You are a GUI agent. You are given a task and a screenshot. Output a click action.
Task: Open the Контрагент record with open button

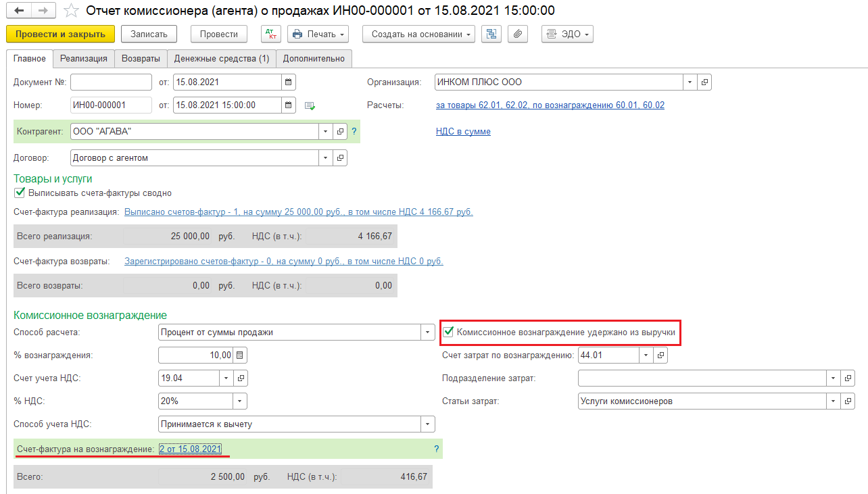tap(340, 131)
